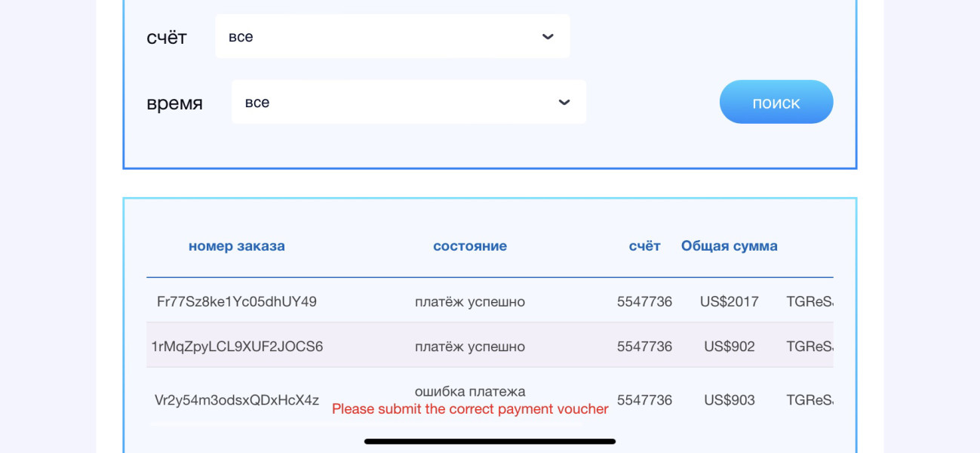Expand the время dropdown
This screenshot has width=980, height=453.
click(x=408, y=102)
